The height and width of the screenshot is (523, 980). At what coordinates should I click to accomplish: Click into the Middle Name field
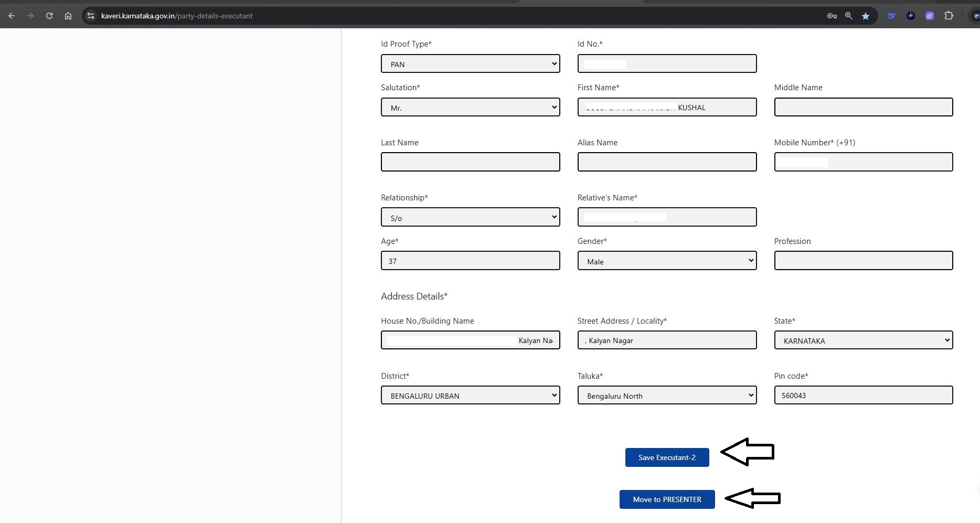click(x=863, y=108)
